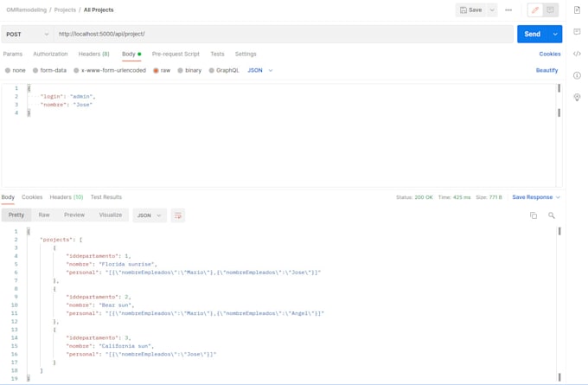Search the response with magnifier icon
The width and height of the screenshot is (588, 385).
click(x=552, y=215)
